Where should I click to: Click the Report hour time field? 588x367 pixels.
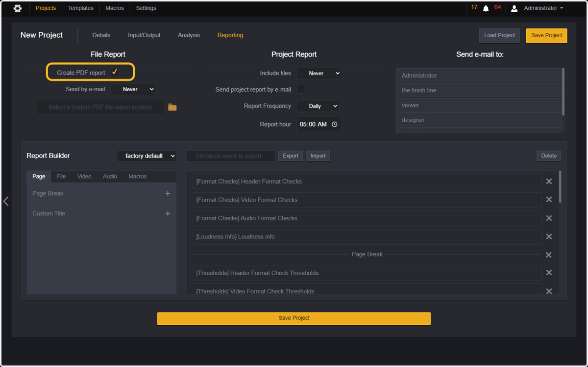[319, 125]
